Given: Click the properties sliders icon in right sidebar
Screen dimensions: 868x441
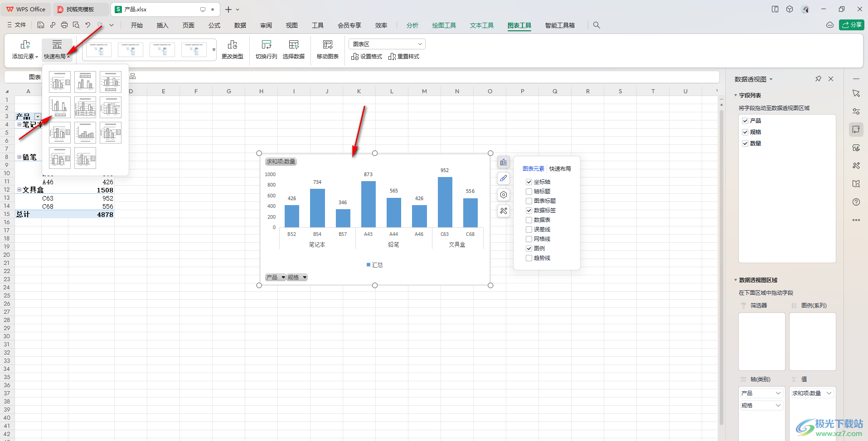Looking at the screenshot, I should [856, 111].
